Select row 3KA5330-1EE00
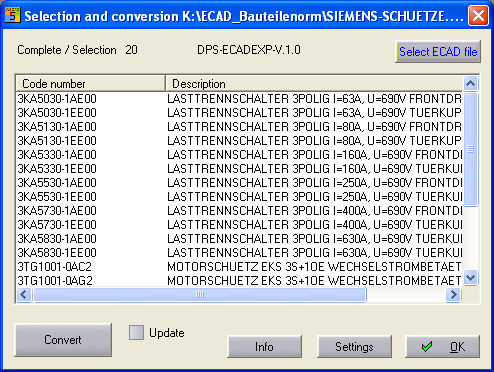Viewport: 494px width, 372px height. pos(239,169)
